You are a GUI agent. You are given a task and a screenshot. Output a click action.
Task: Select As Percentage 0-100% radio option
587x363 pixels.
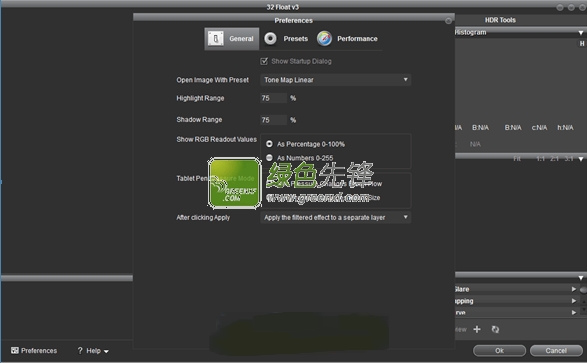coord(269,144)
